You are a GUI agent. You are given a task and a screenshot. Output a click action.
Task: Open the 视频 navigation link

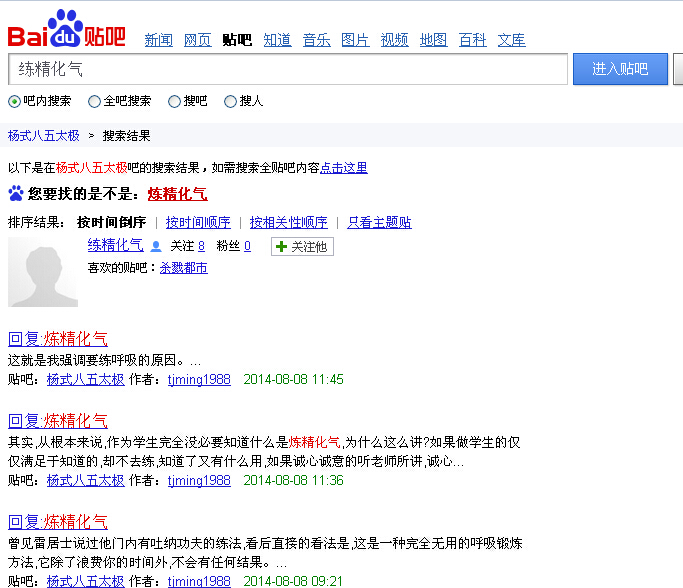tap(395, 40)
